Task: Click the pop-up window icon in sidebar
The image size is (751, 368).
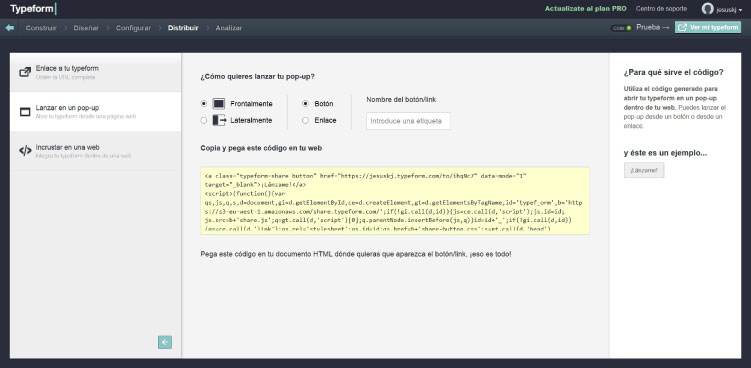Action: [x=25, y=112]
